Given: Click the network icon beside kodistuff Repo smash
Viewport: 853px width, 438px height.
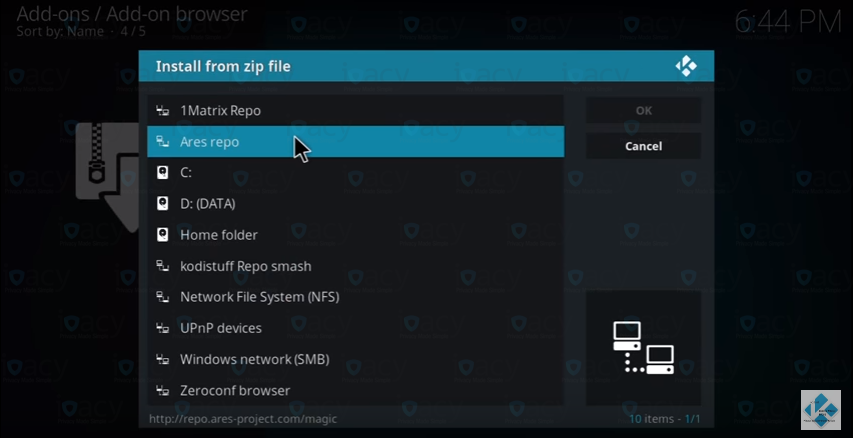Looking at the screenshot, I should pyautogui.click(x=162, y=266).
